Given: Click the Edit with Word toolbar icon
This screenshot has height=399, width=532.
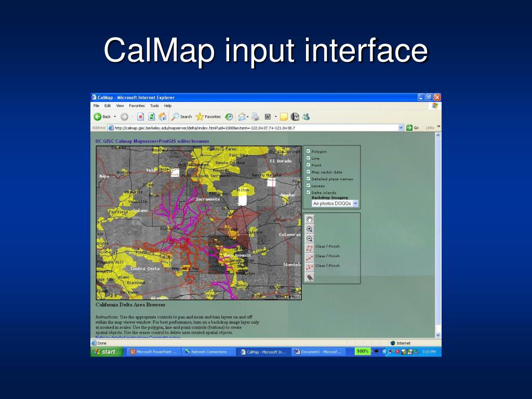Looking at the screenshot, I should 268,117.
